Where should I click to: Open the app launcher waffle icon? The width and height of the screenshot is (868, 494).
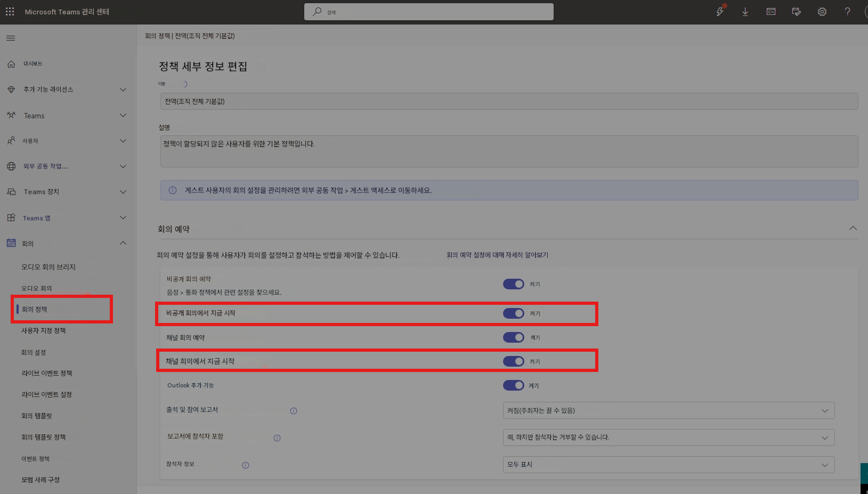coord(10,12)
